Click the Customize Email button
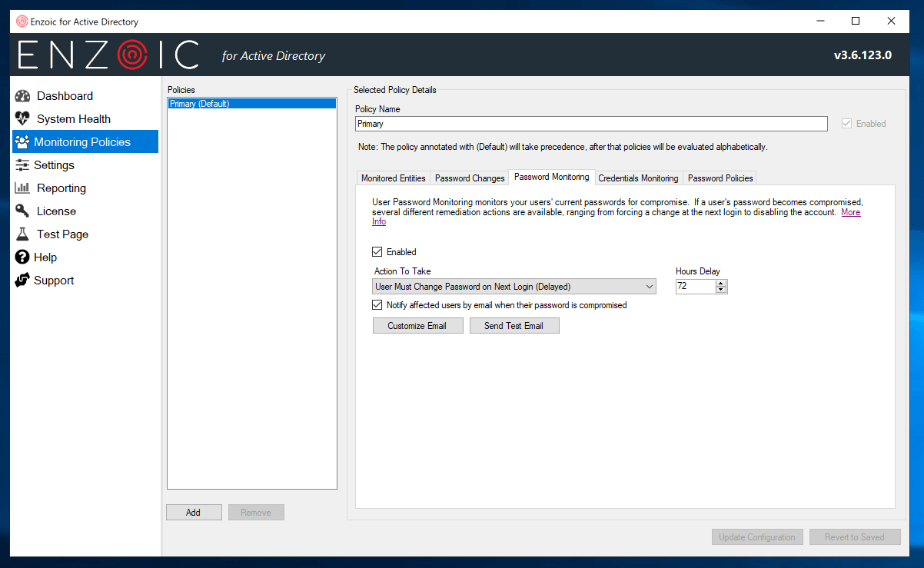 (417, 326)
